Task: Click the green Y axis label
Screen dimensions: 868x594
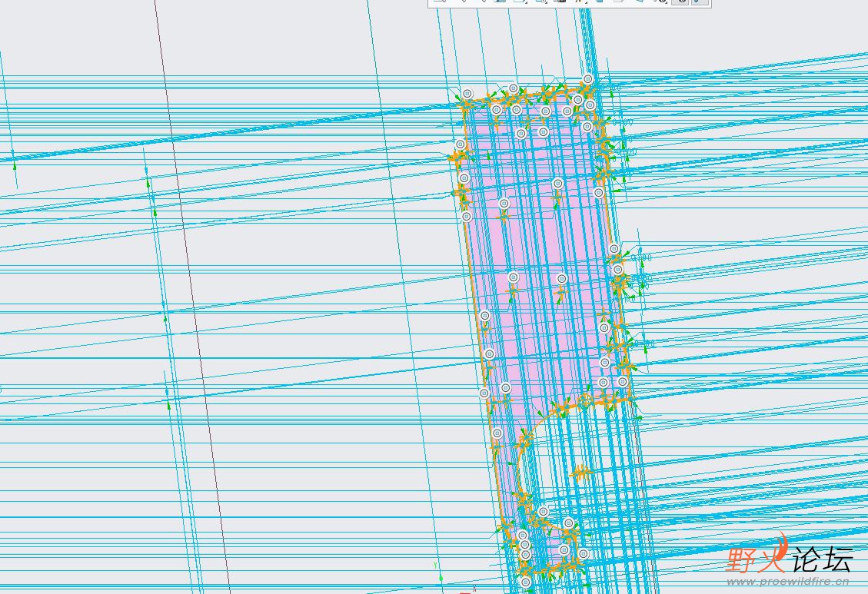Action: [x=436, y=565]
